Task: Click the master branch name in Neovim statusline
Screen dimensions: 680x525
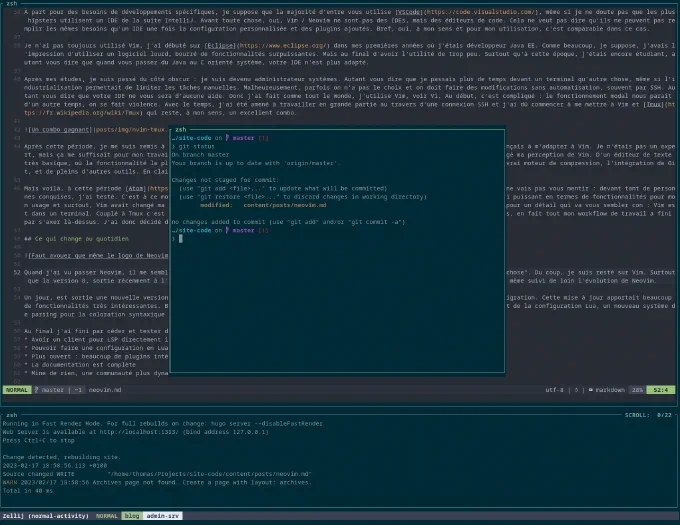Action: point(52,390)
